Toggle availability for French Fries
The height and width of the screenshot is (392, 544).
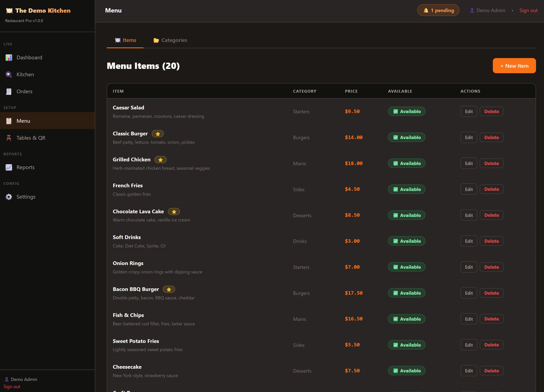[x=407, y=189]
